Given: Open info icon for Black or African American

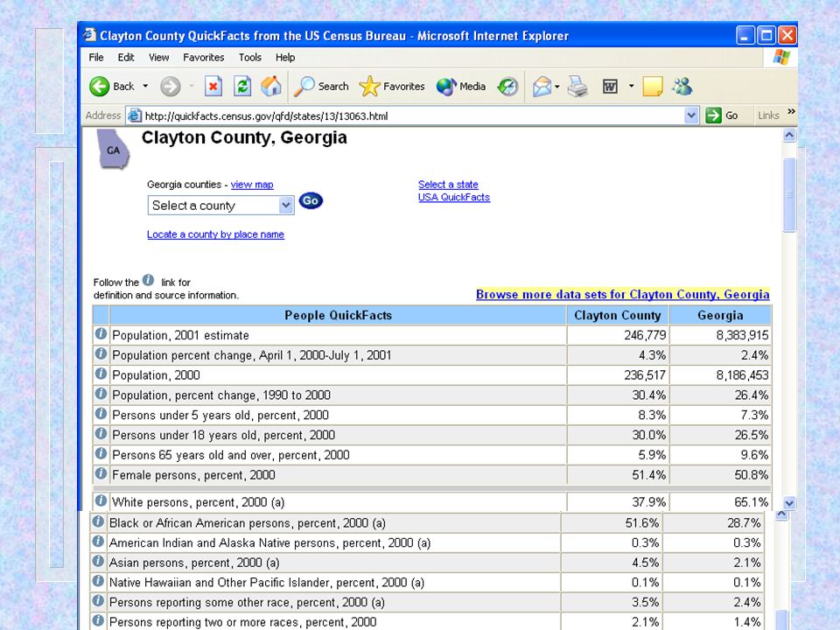Looking at the screenshot, I should tap(98, 521).
